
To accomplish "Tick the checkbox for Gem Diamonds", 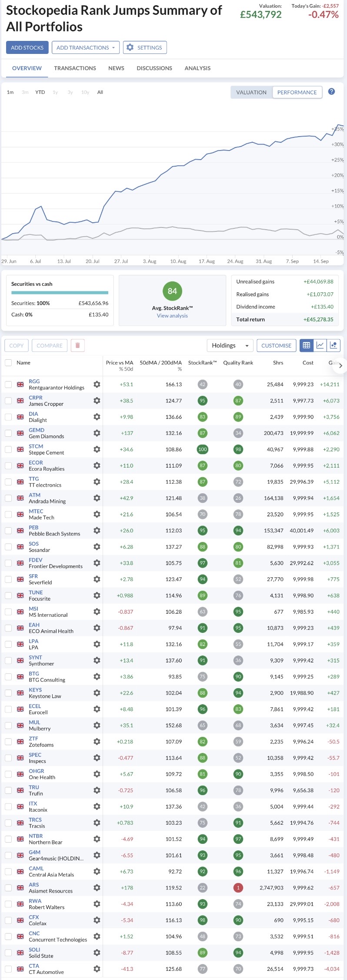I will pyautogui.click(x=8, y=433).
